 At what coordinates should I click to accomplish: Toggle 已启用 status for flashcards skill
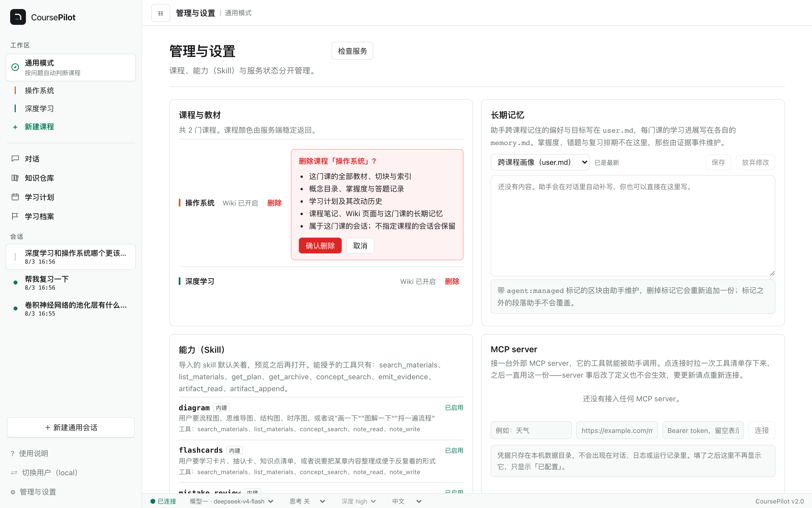point(454,450)
